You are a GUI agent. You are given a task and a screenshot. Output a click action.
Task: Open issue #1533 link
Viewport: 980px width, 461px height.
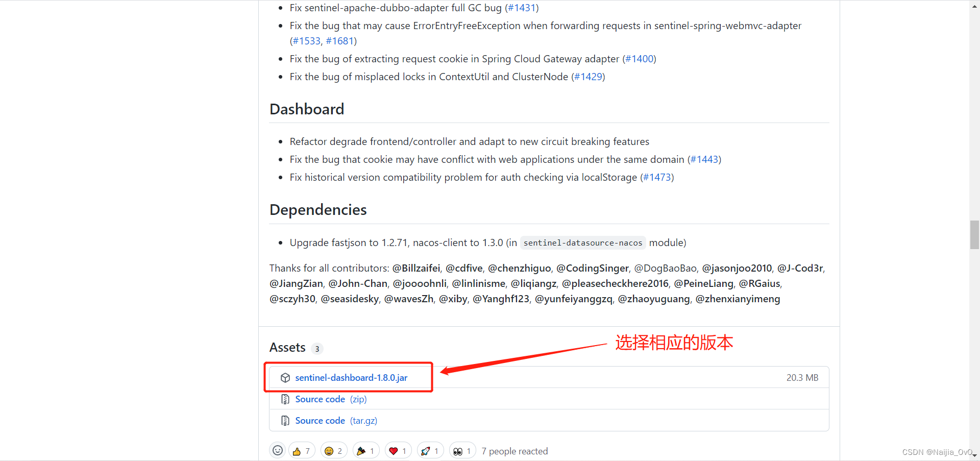tap(307, 41)
